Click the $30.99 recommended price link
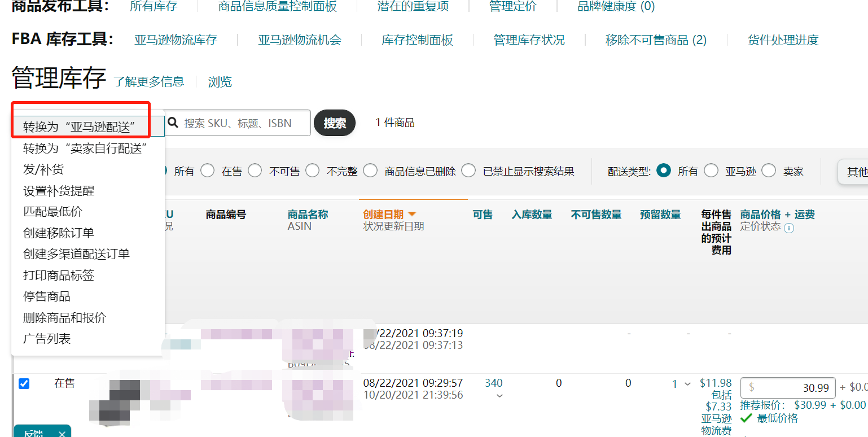868x437 pixels. click(x=810, y=405)
